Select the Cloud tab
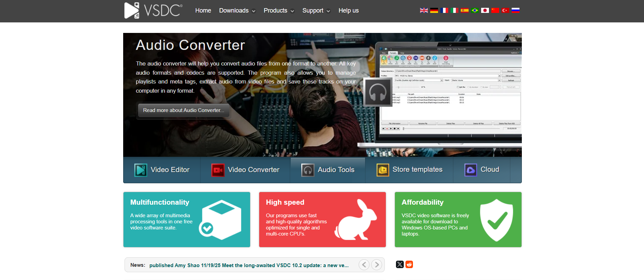Screen dimensions: 644x280 tap(482, 170)
